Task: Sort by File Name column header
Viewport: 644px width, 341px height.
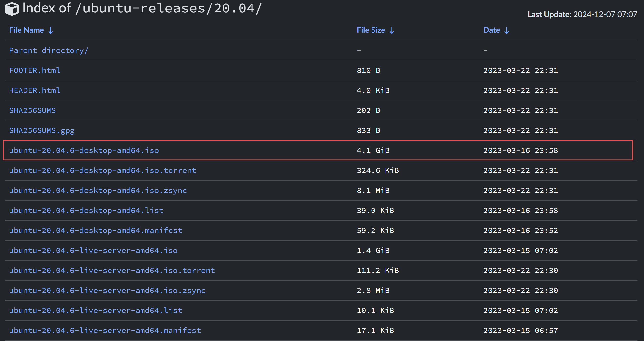Action: pos(26,30)
